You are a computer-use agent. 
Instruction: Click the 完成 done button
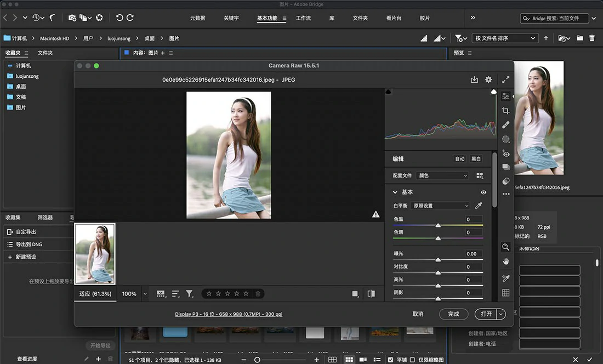click(x=454, y=314)
